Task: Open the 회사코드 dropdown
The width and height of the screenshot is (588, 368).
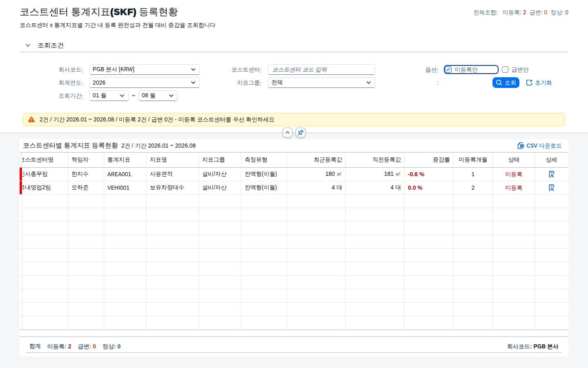Action: [144, 70]
